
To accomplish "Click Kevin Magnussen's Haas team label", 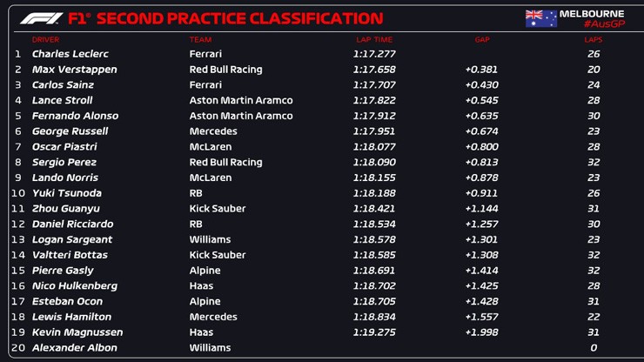I will [201, 332].
